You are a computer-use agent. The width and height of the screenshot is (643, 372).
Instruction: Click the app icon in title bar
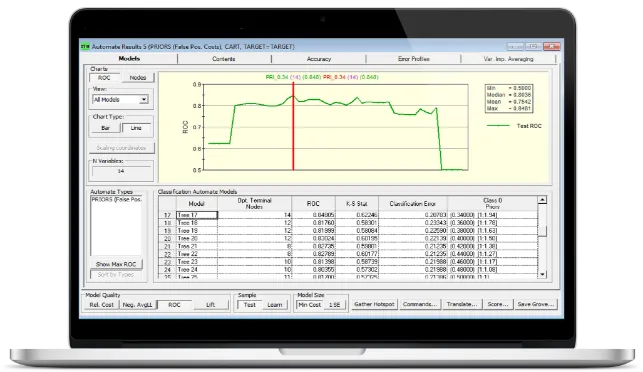[85, 47]
